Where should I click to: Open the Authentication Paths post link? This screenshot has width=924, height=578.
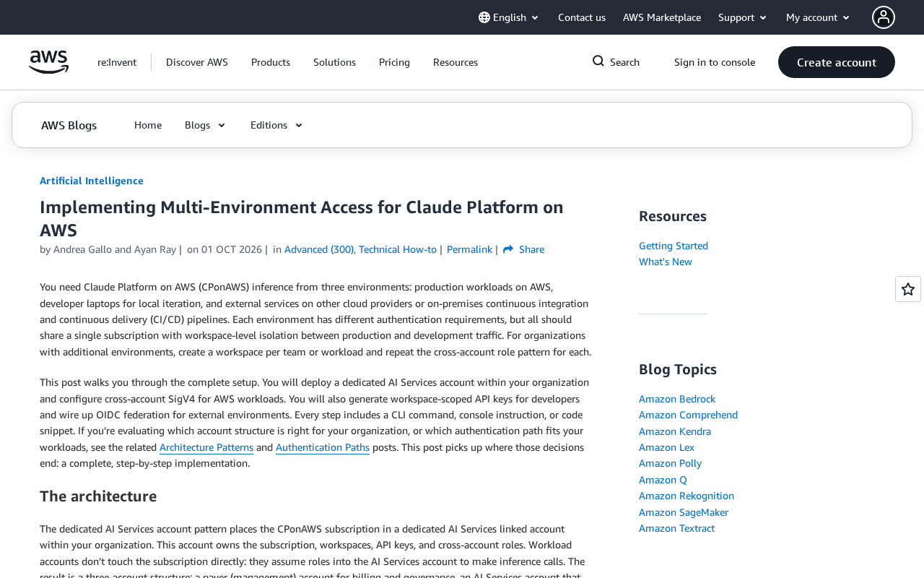point(323,447)
